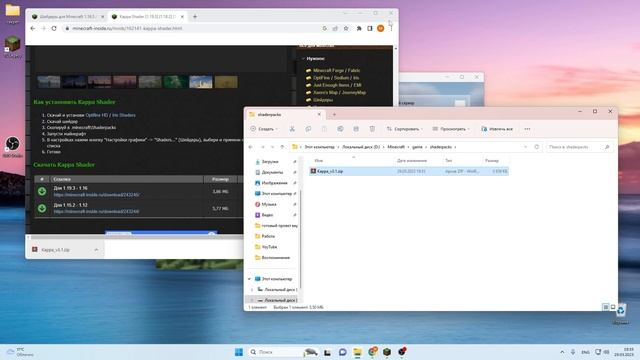The width and height of the screenshot is (640, 360).
Task: Add new Explorer tab with plus
Action: pos(334,115)
